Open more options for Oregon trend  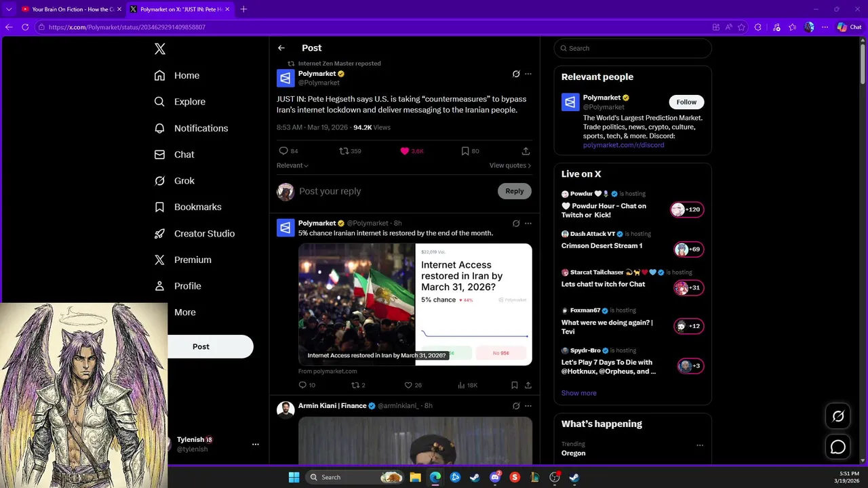pyautogui.click(x=700, y=445)
